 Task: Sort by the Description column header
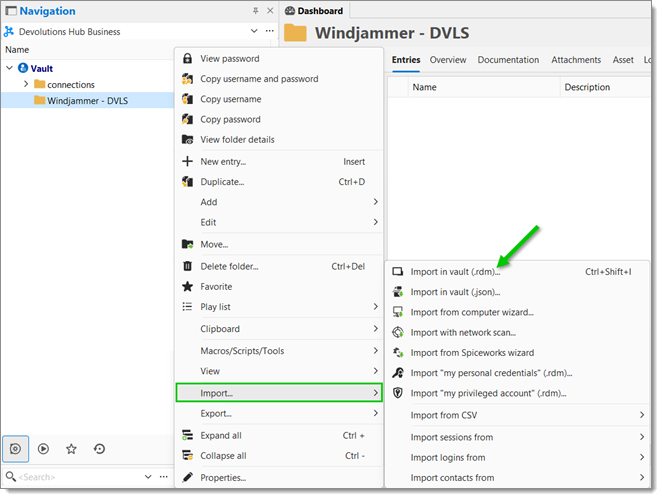tap(605, 87)
